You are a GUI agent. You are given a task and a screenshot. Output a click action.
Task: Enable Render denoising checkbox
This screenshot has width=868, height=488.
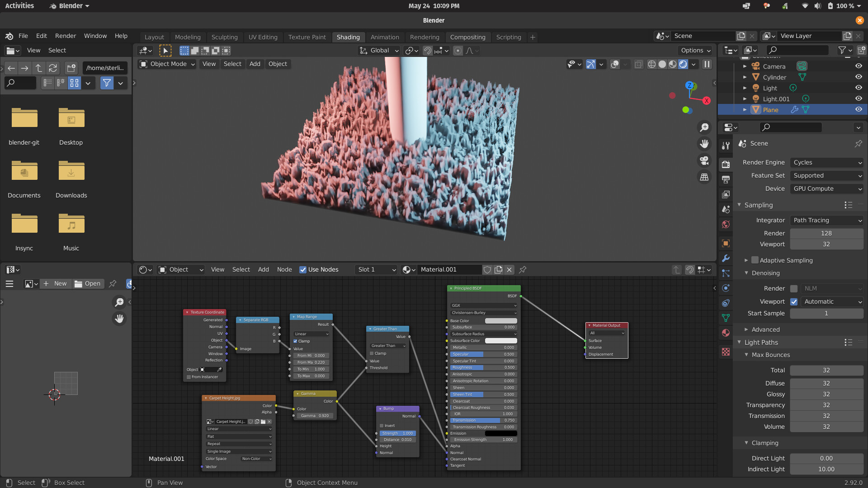click(794, 289)
